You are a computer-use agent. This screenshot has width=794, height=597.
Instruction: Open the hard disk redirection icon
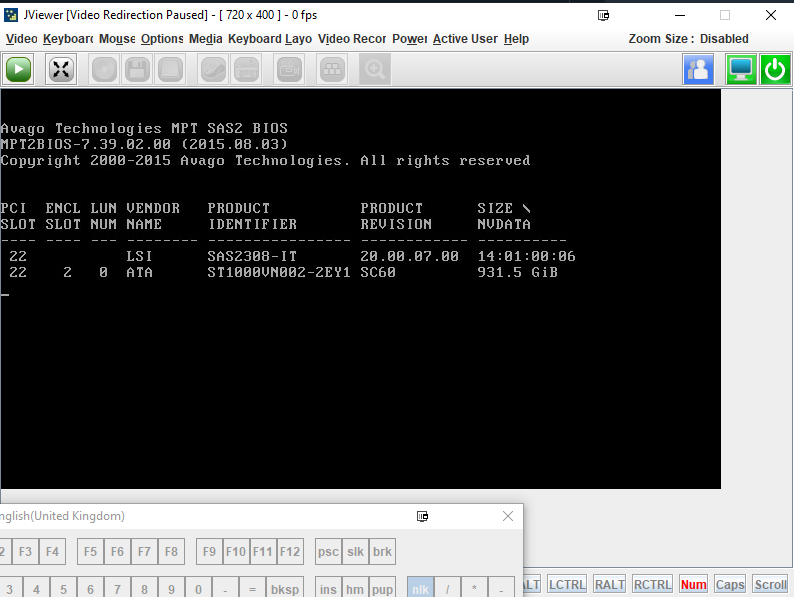[170, 69]
